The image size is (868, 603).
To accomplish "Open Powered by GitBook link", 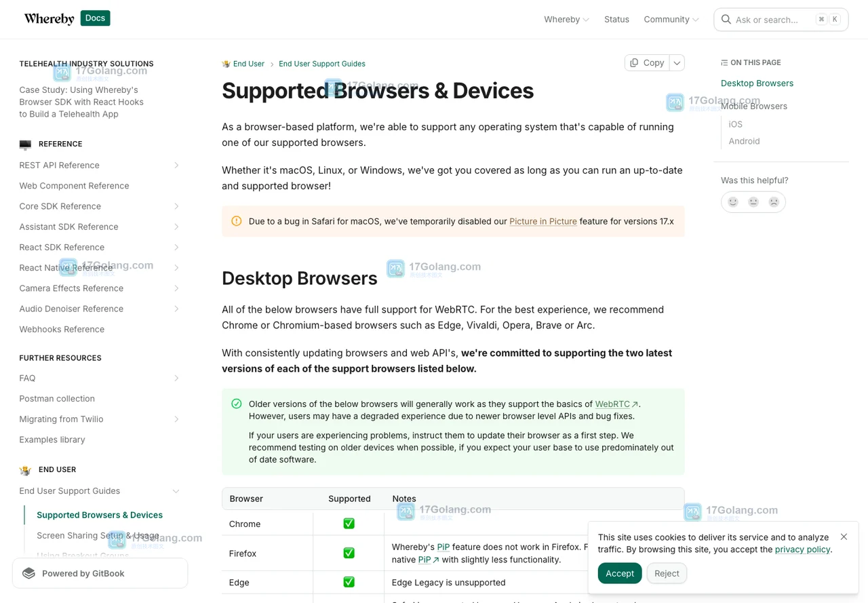I will (100, 573).
